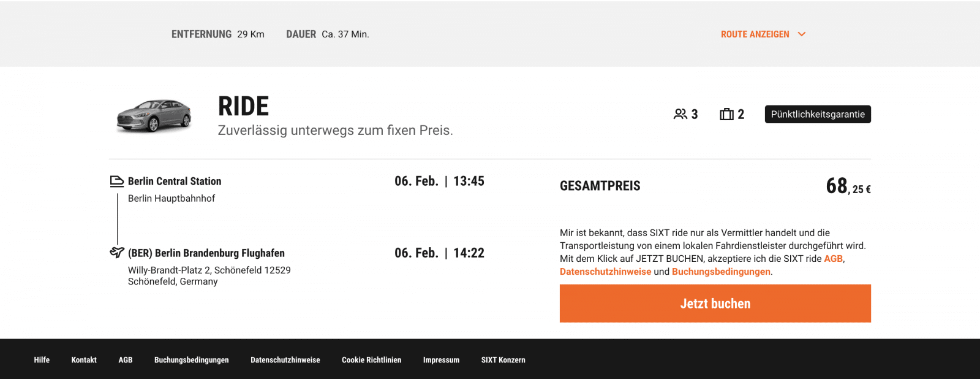
Task: Open Kontakt from the footer
Action: [83, 360]
